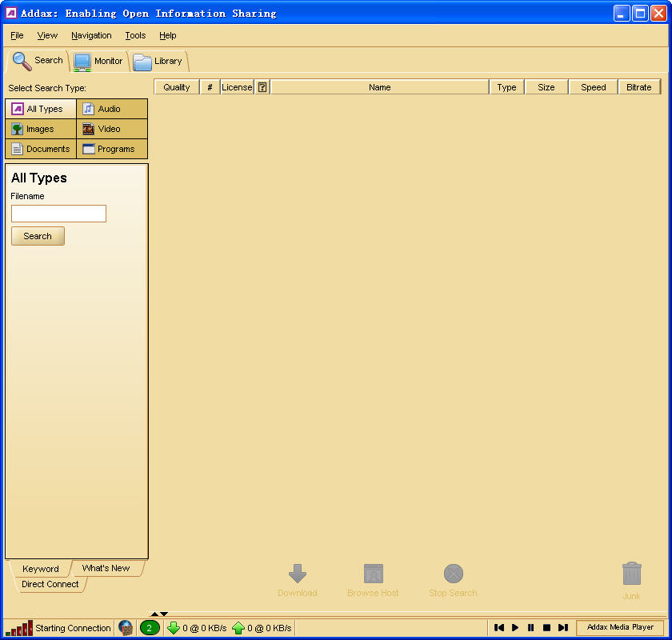The width and height of the screenshot is (672, 640).
Task: Click the Starting Connection status text
Action: pos(73,628)
